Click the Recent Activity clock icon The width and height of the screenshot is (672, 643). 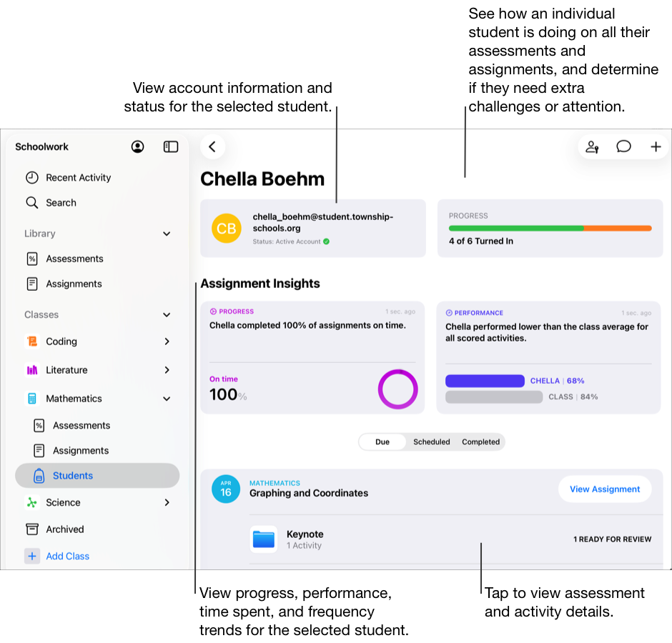tap(32, 177)
